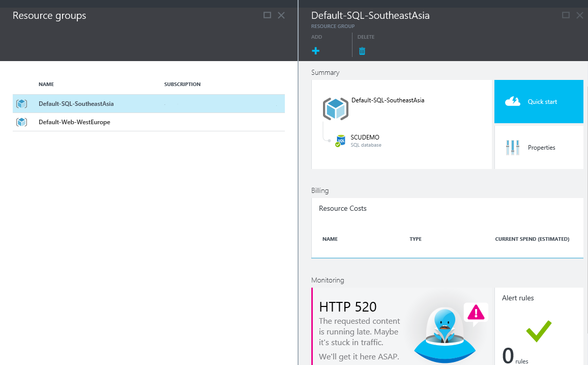Image resolution: width=588 pixels, height=365 pixels.
Task: Open the Alert rules tile
Action: pyautogui.click(x=539, y=326)
